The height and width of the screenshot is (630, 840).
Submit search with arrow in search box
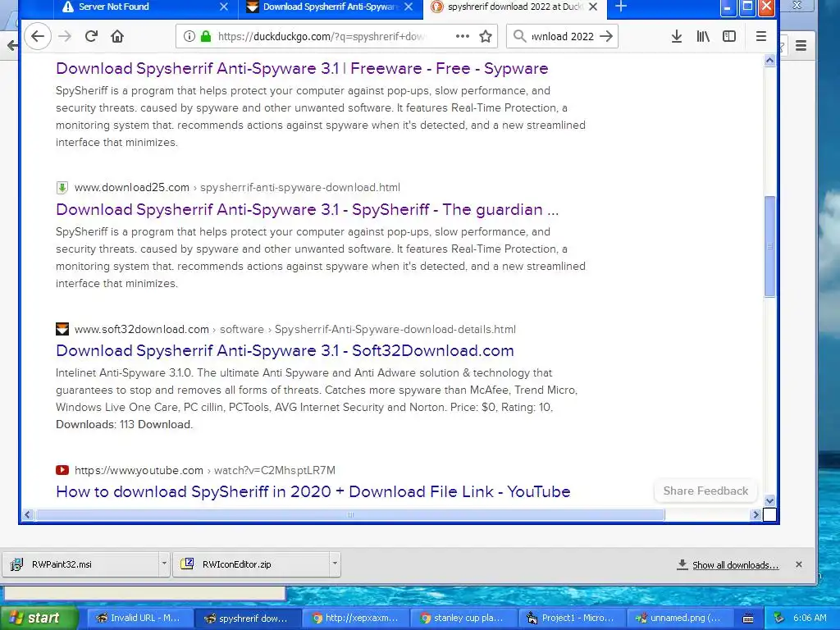pos(606,36)
